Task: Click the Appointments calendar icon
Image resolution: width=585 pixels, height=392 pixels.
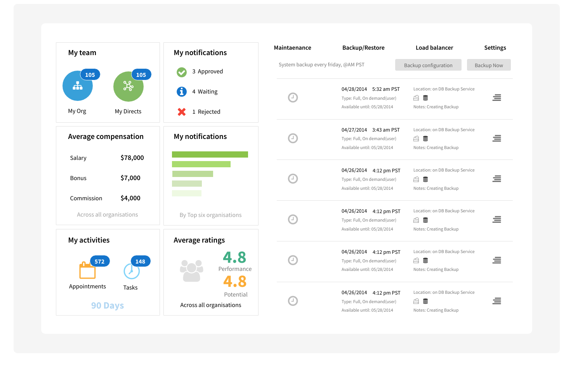Action: (x=87, y=271)
